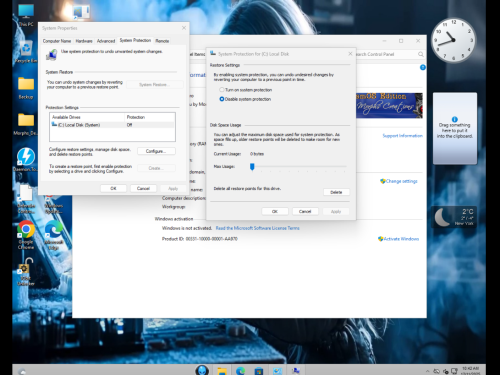
Task: Open Microsoft Edge from the taskbar
Action: 241,371
